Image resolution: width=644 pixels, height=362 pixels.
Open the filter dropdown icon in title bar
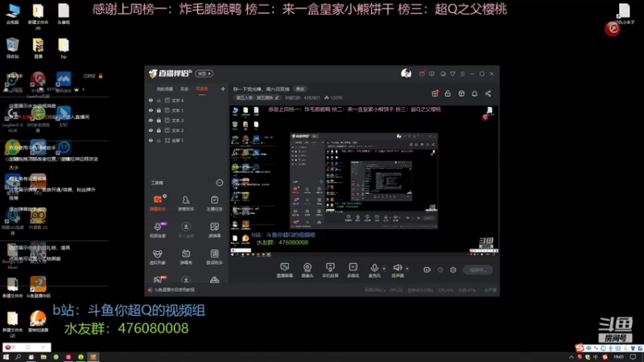pyautogui.click(x=452, y=74)
